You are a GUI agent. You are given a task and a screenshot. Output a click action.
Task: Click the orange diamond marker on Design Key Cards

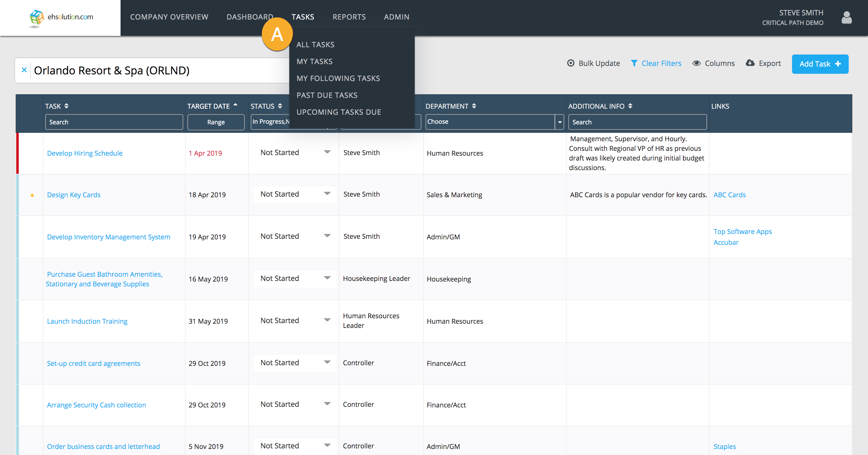tap(32, 195)
